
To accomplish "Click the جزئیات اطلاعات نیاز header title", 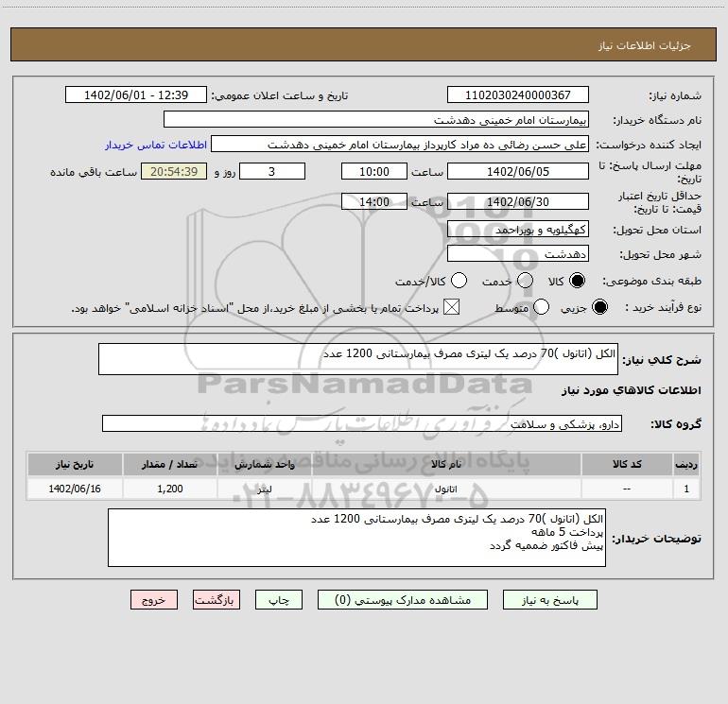I will [x=645, y=45].
